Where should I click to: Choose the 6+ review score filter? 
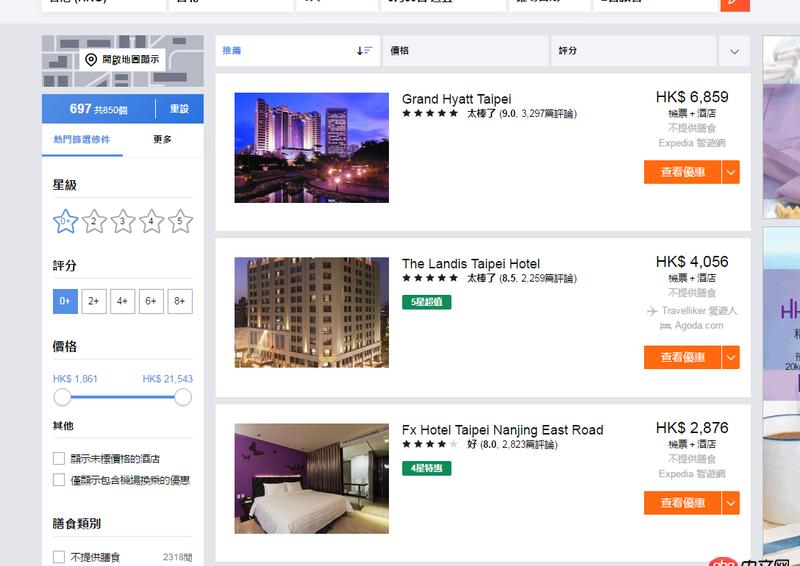[x=151, y=301]
